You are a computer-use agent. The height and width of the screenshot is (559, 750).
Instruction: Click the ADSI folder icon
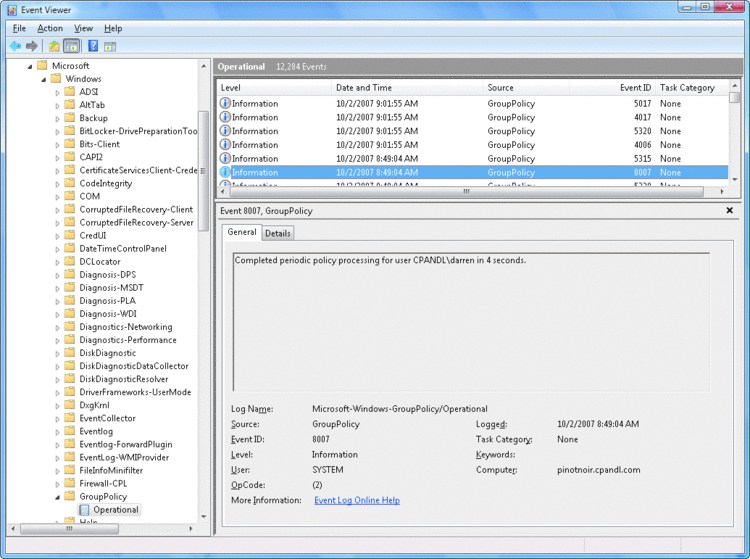click(x=70, y=91)
